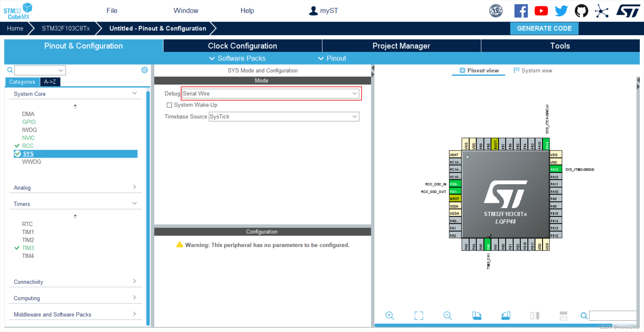
Task: Select the Pinout view tab
Action: pos(479,70)
